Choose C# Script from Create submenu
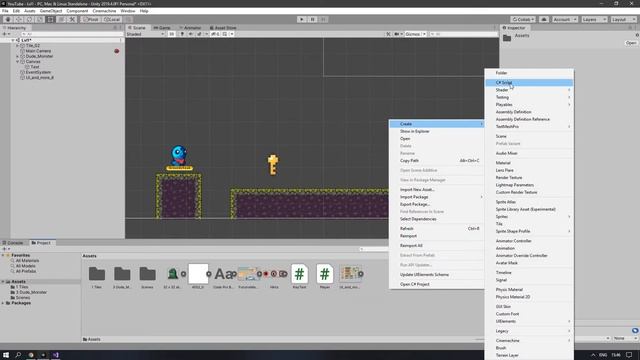This screenshot has width=640, height=360. 529,82
